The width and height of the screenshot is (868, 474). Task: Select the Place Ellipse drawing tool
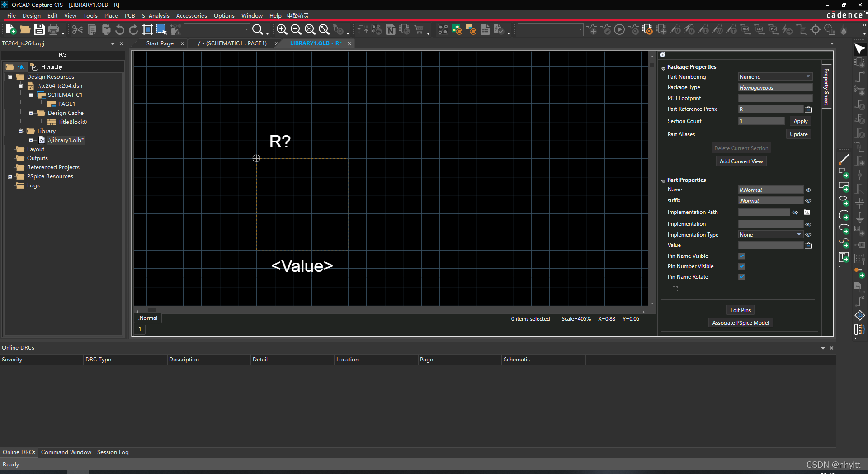pos(844,200)
